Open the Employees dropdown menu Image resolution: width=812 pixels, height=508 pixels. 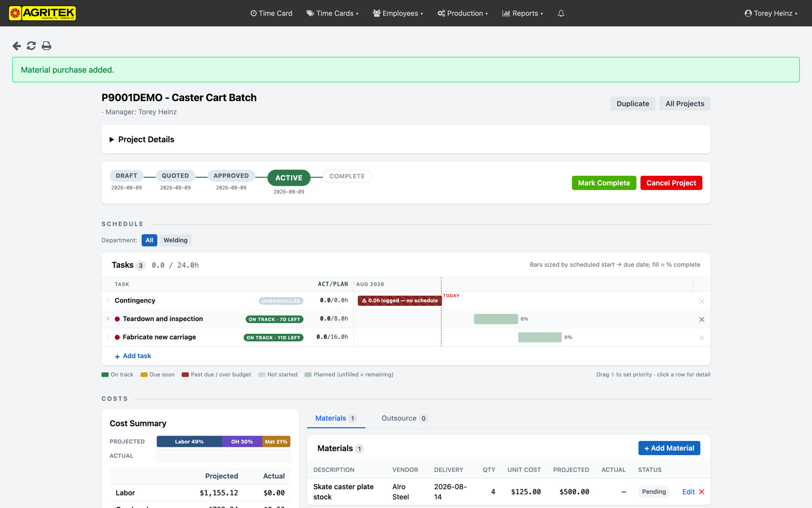[398, 13]
